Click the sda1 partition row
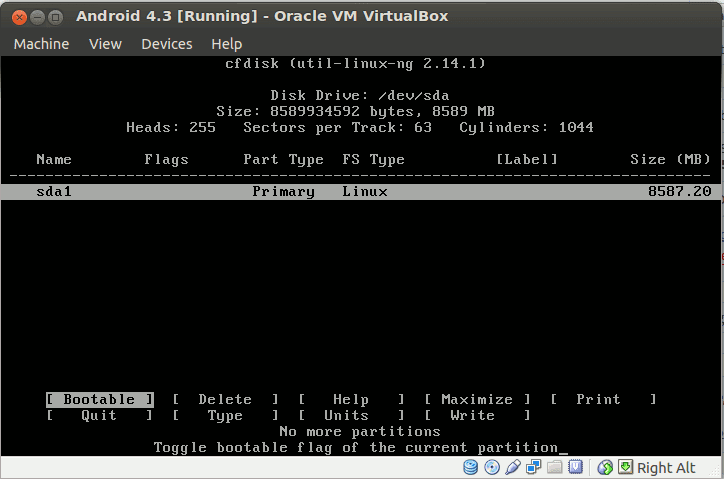Image resolution: width=724 pixels, height=479 pixels. (361, 192)
